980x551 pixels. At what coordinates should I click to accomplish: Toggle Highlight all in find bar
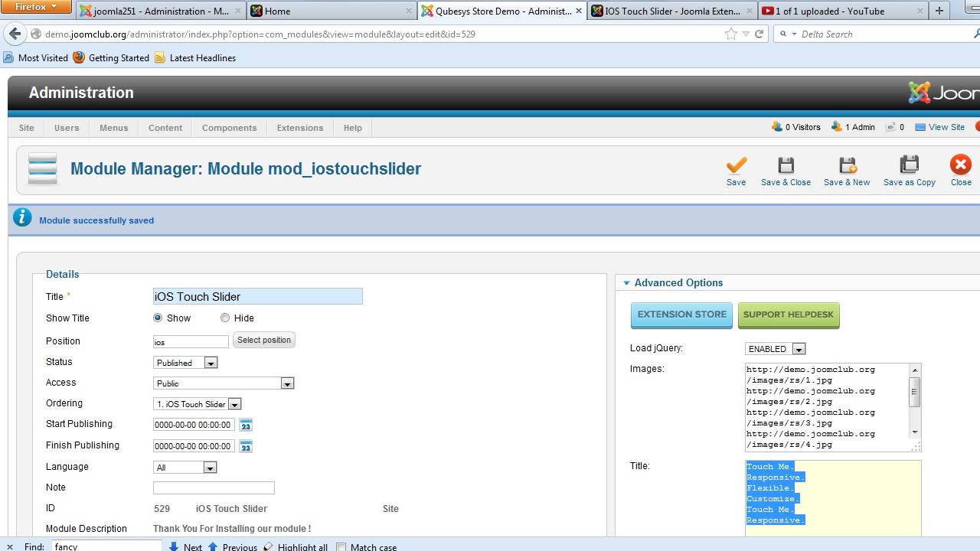(296, 546)
